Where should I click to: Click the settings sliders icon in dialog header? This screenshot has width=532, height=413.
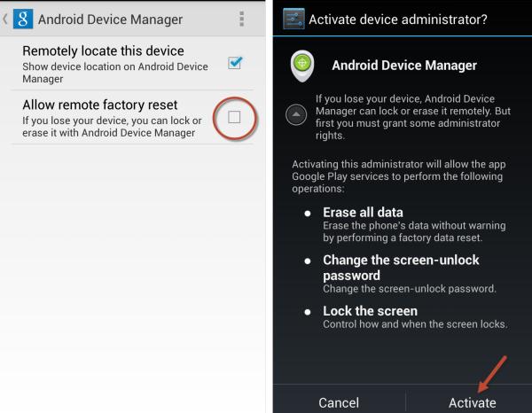(x=293, y=19)
